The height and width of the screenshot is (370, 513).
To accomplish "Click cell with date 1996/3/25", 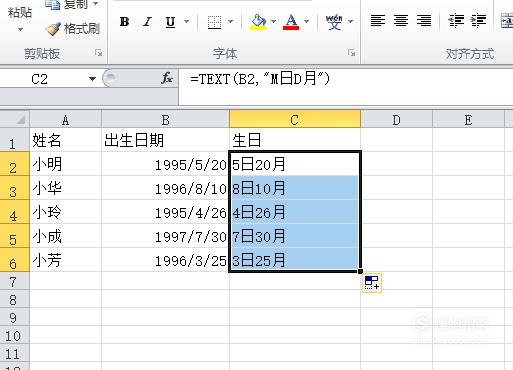I will coord(165,260).
